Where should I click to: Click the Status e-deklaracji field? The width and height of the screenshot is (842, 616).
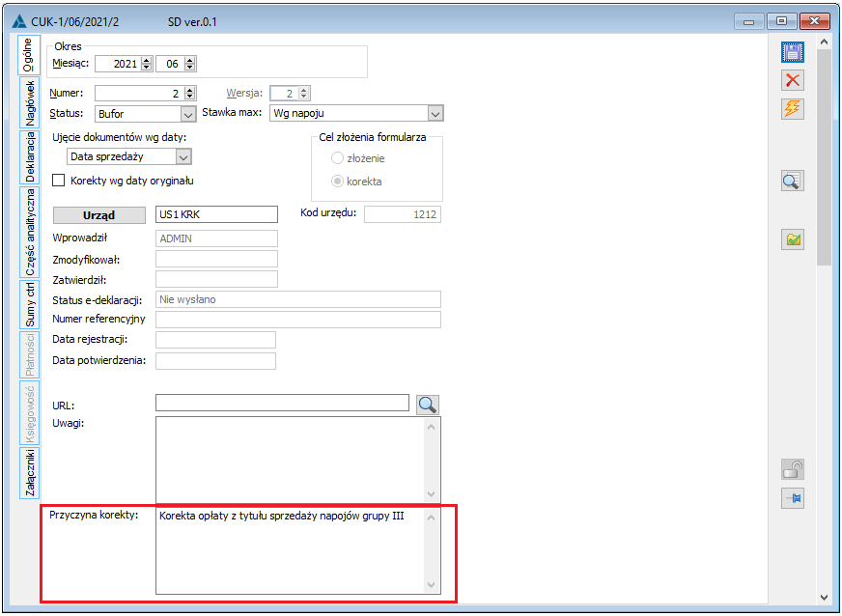pyautogui.click(x=298, y=299)
